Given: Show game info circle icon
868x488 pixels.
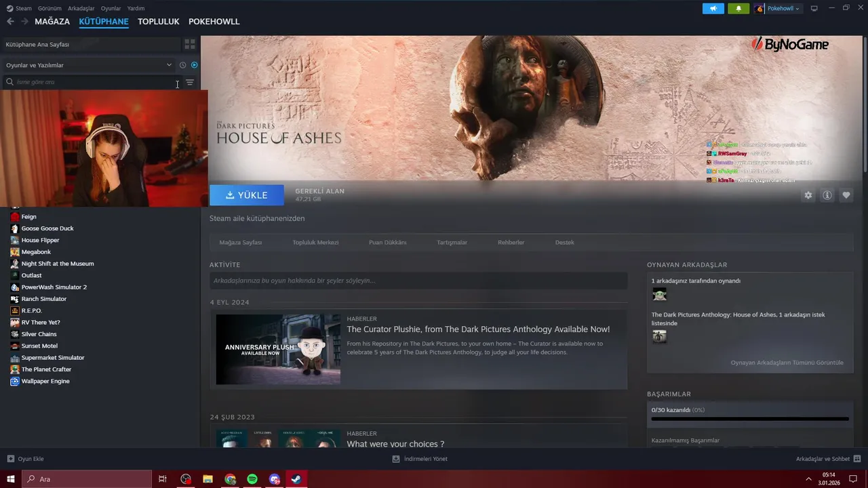Looking at the screenshot, I should tap(827, 195).
